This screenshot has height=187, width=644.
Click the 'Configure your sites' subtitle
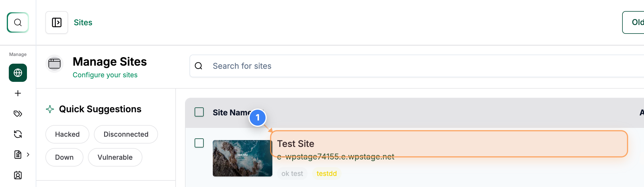coord(105,75)
